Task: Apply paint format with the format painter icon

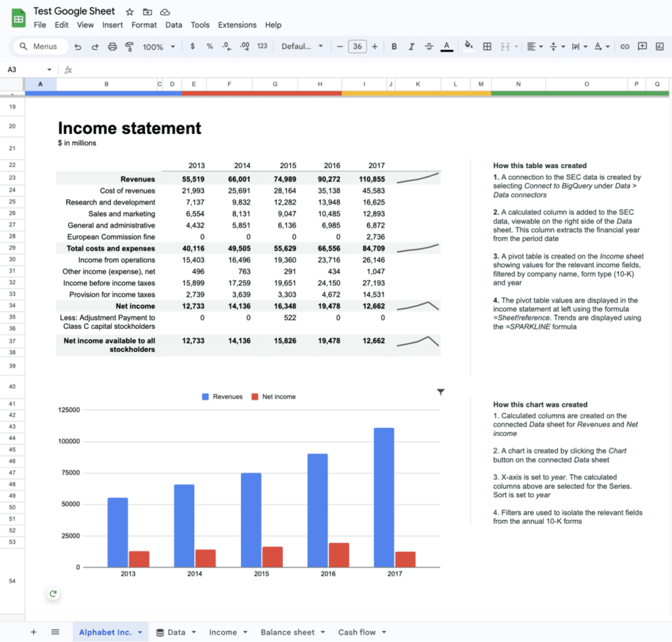Action: pos(129,47)
